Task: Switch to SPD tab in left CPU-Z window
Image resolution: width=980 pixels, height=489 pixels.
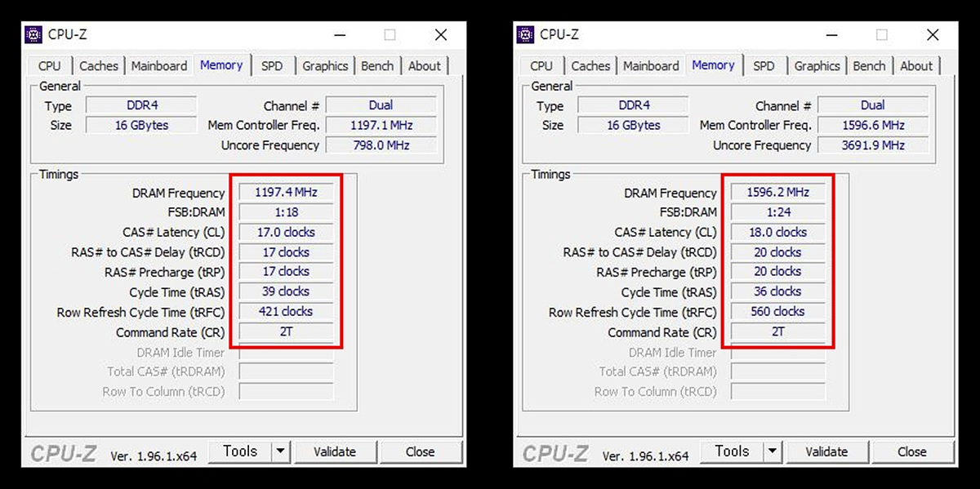Action: [272, 66]
